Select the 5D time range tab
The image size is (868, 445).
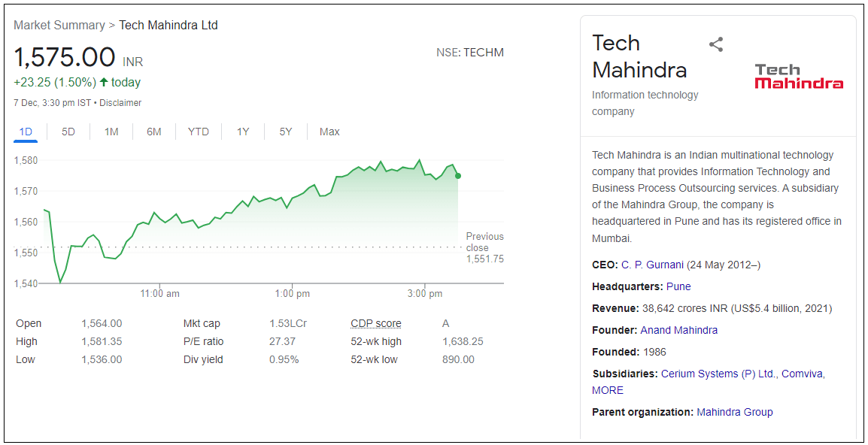click(68, 132)
